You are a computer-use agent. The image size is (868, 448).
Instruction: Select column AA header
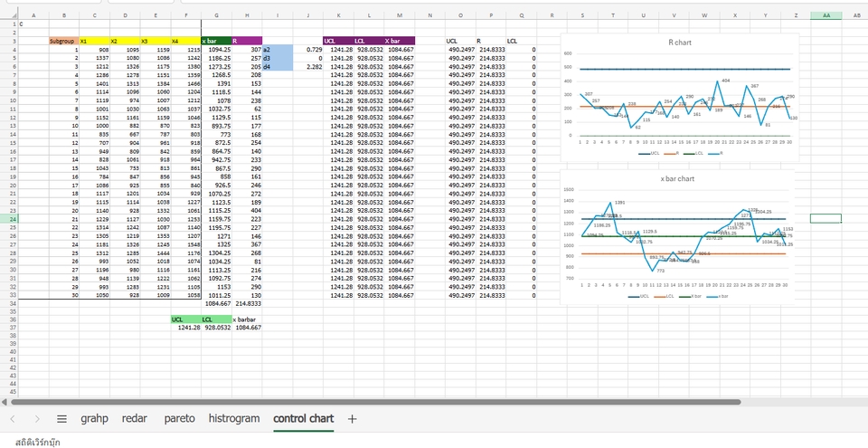point(826,15)
